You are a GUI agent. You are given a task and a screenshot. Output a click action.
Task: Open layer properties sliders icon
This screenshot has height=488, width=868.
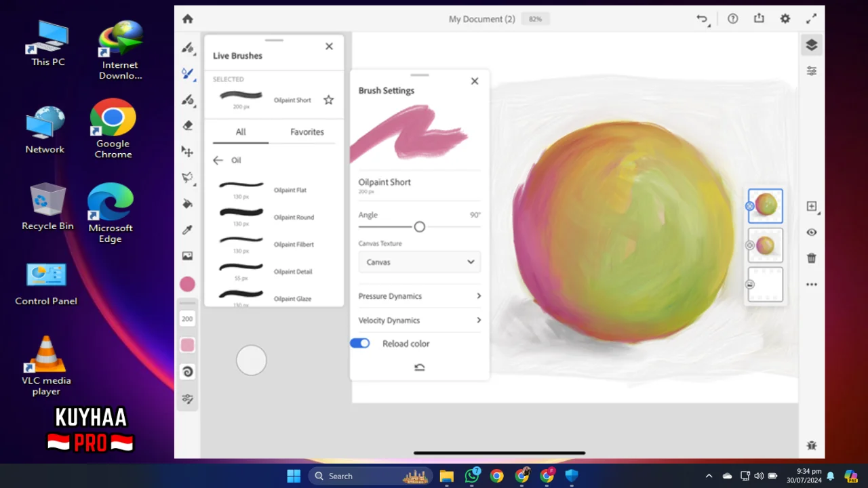pyautogui.click(x=812, y=71)
